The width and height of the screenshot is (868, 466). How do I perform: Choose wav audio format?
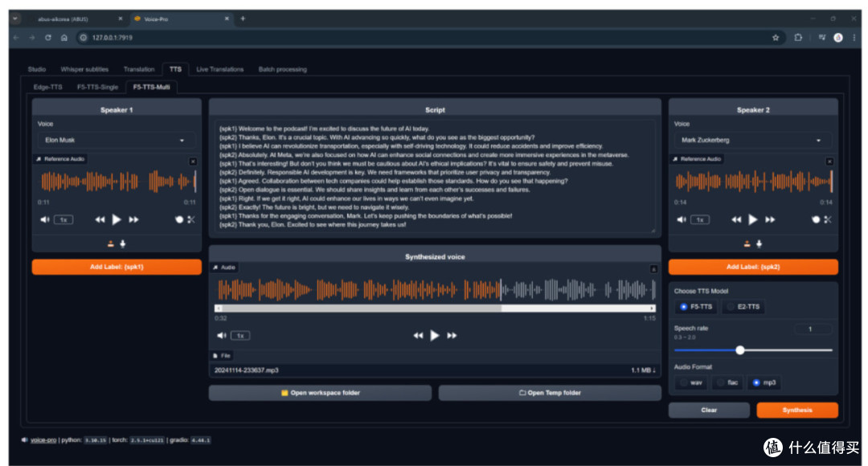point(684,382)
